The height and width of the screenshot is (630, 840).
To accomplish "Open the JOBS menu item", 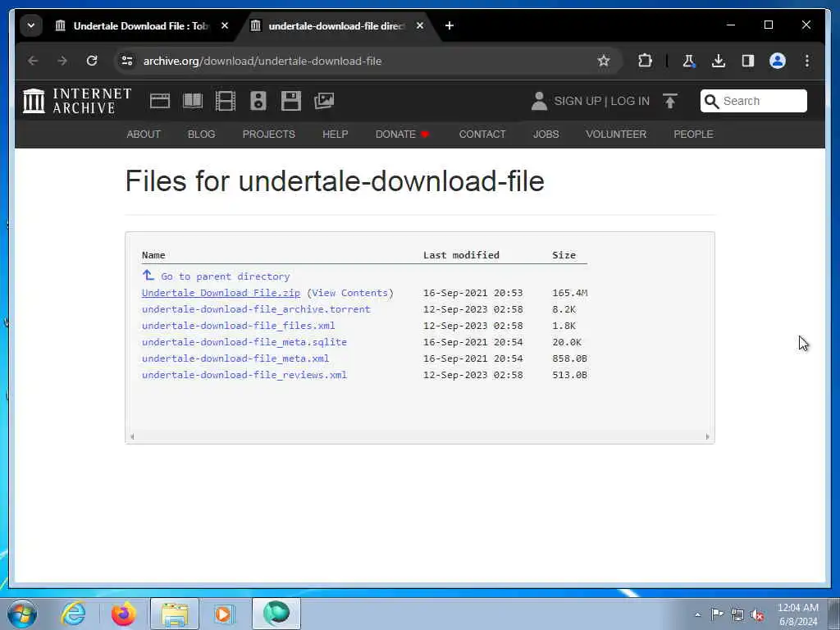I will [x=546, y=135].
